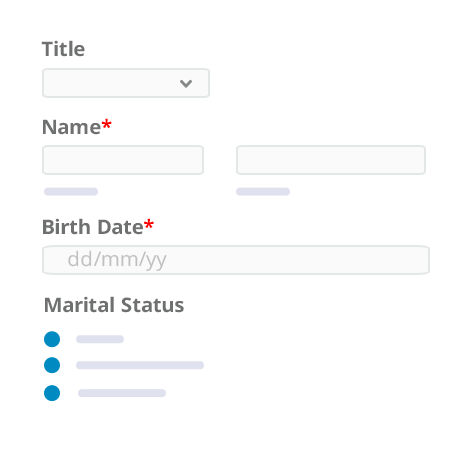Focus the first Name input field
This screenshot has height=451, width=474.
point(123,160)
